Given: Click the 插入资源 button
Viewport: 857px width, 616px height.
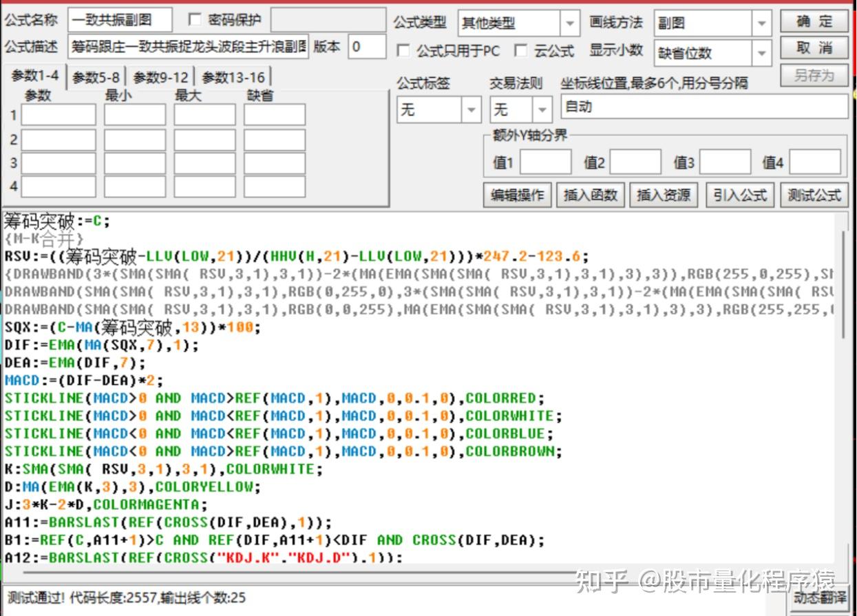Looking at the screenshot, I should (664, 195).
